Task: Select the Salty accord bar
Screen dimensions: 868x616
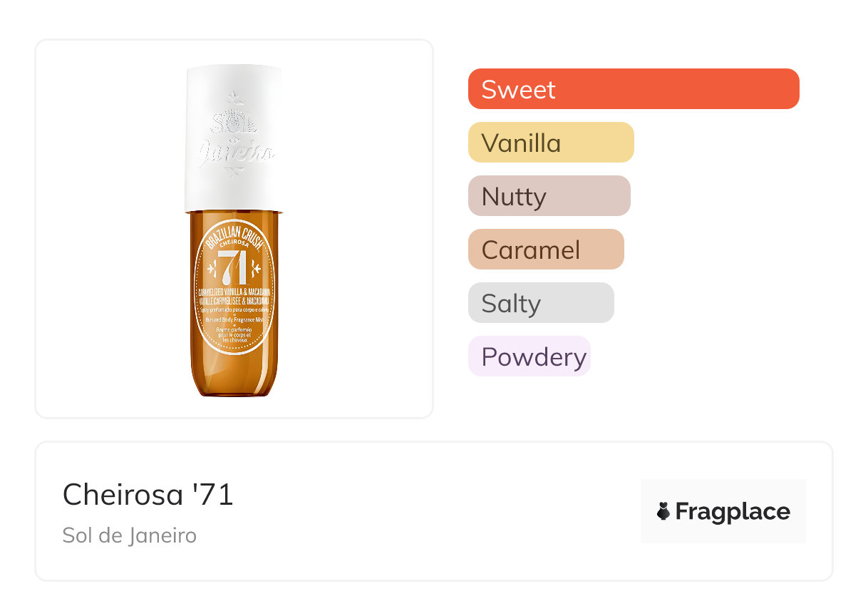Action: click(x=540, y=303)
